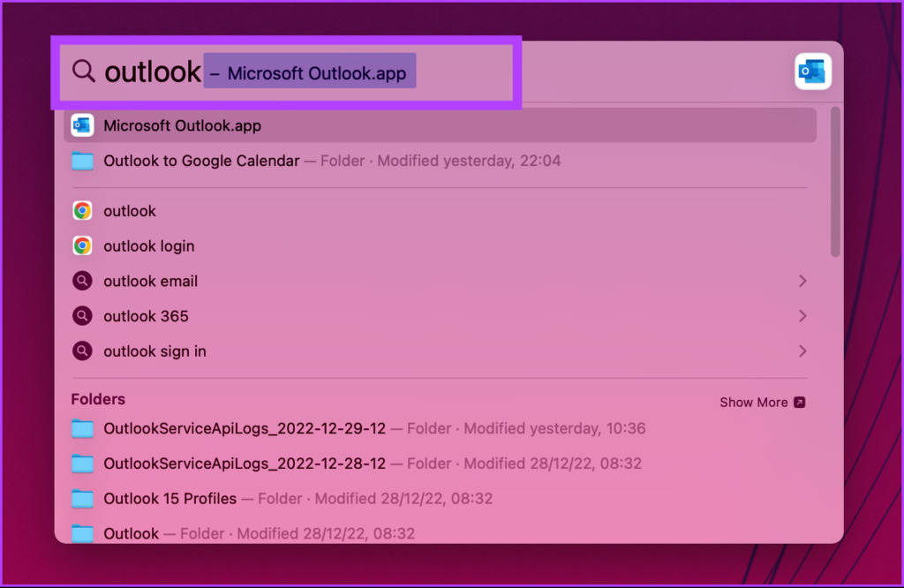Click the large Outlook preview icon

click(x=812, y=72)
